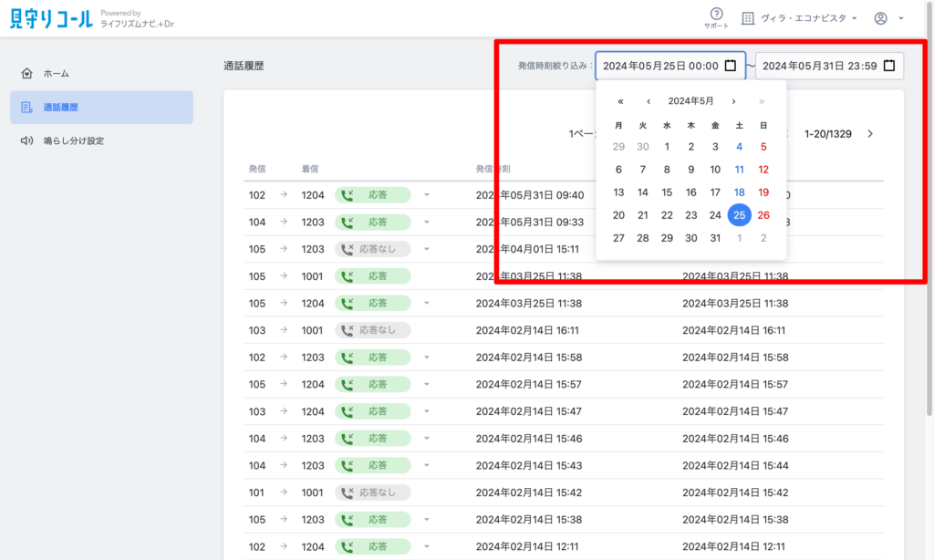Click the speaker ring settings icon
Viewport: 934px width, 560px height.
coord(26,140)
